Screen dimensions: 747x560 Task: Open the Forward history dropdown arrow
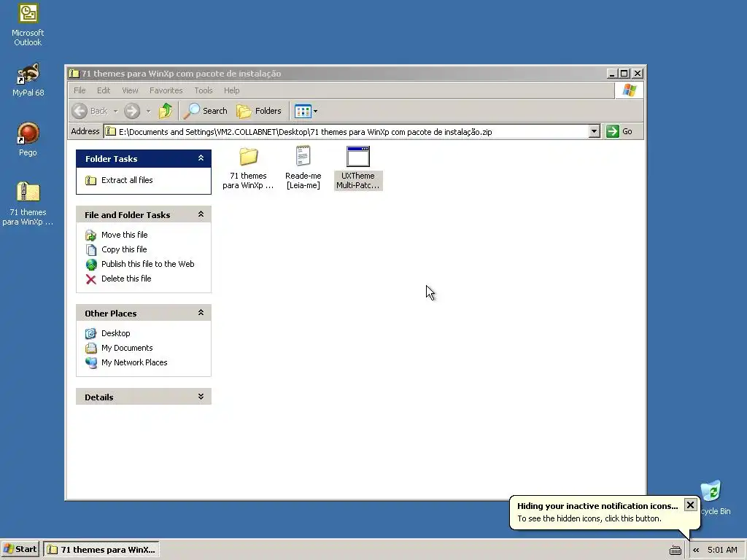(x=148, y=112)
